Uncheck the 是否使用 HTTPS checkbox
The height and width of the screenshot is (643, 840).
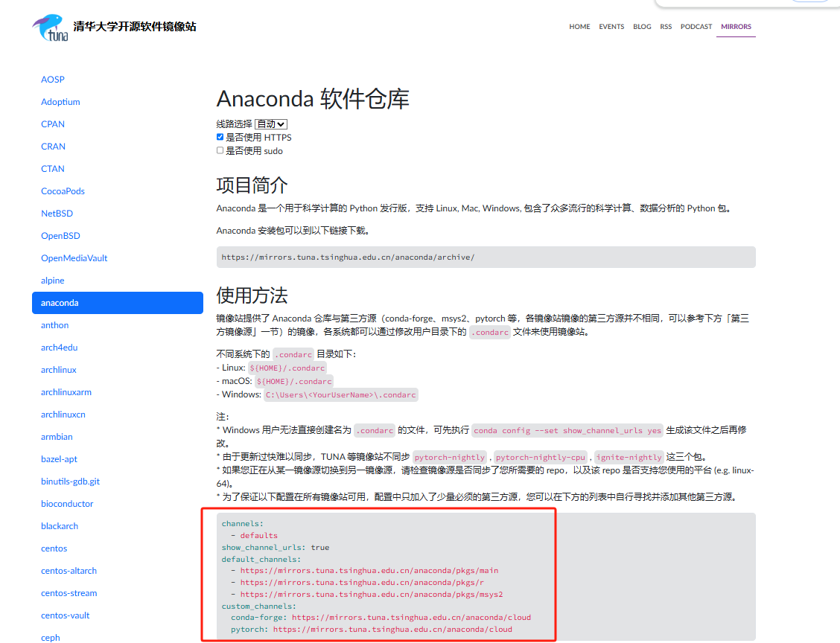pyautogui.click(x=220, y=137)
